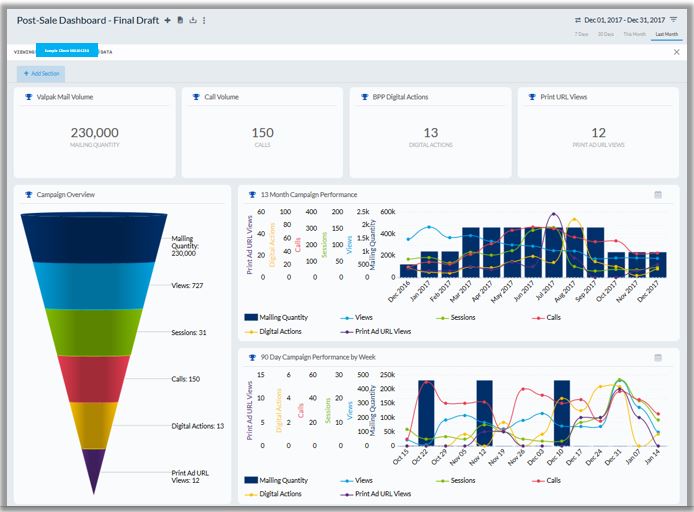Open the Dec 2017 date range picker

coord(620,19)
